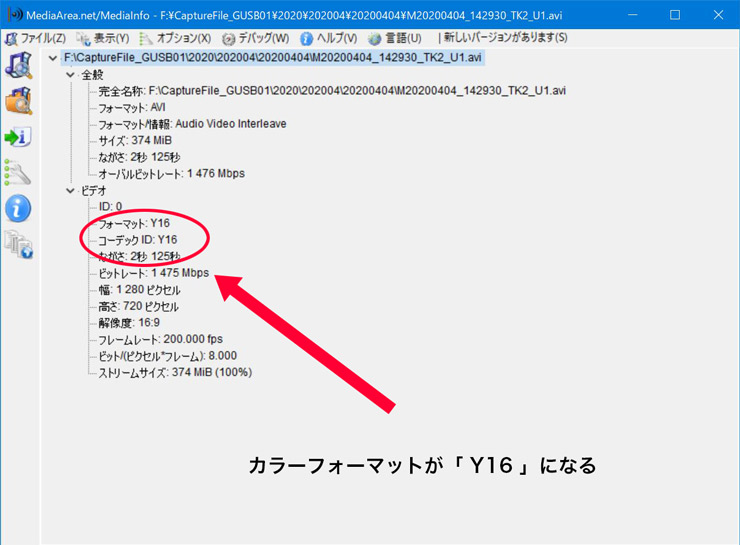Click the blue About info sidebar icon
This screenshot has width=740, height=545.
point(18,208)
